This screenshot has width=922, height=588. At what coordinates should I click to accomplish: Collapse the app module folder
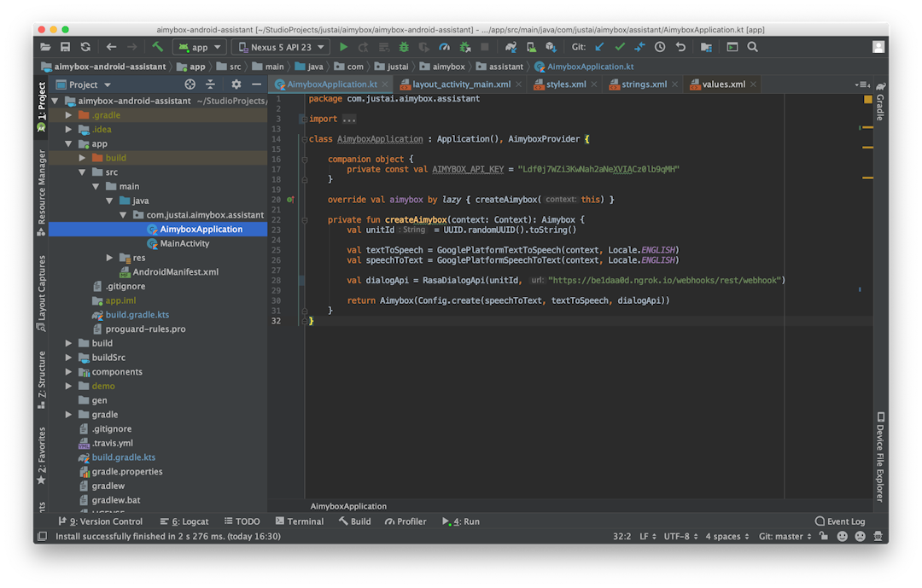[x=68, y=143]
